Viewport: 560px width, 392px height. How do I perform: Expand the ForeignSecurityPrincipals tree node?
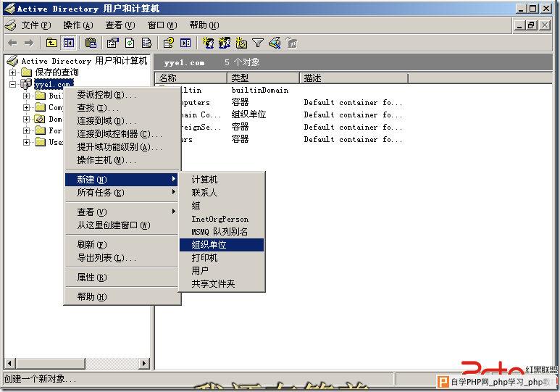26,130
